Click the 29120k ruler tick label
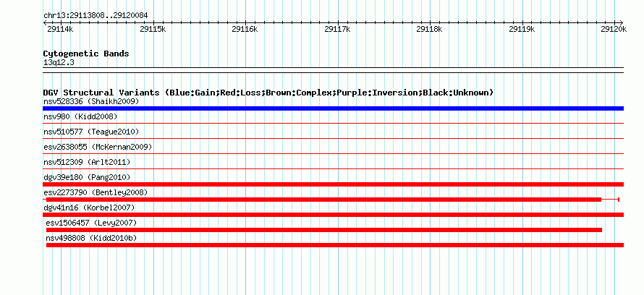The image size is (644, 295). tap(613, 29)
